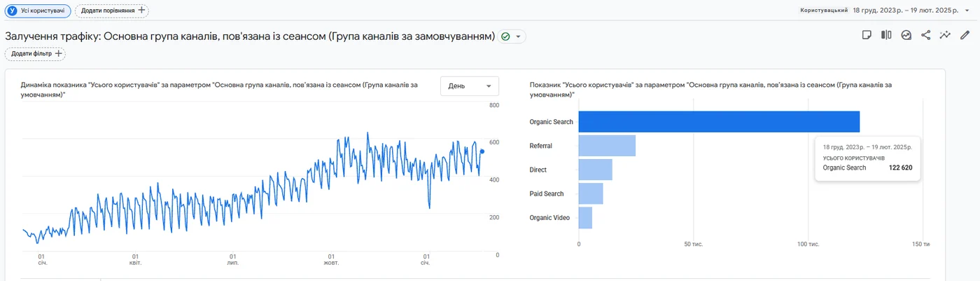This screenshot has width=980, height=281.
Task: Click the Додати фільтр button
Action: pos(36,53)
